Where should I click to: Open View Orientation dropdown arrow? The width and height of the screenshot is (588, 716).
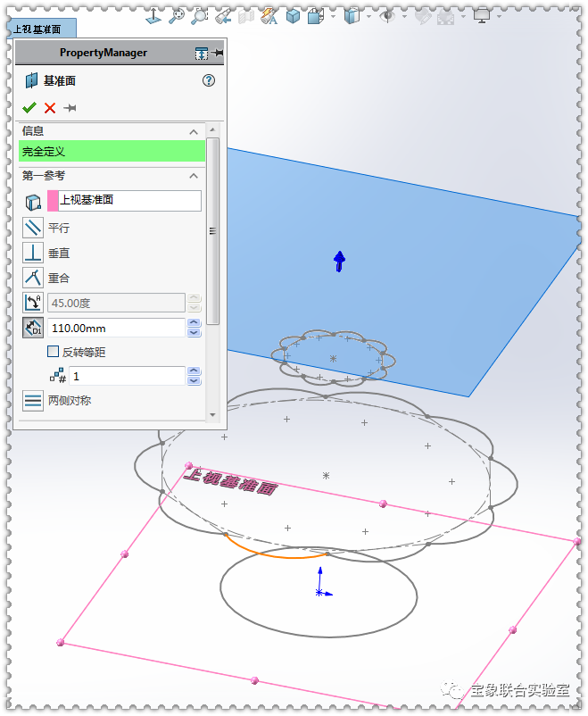coord(334,16)
